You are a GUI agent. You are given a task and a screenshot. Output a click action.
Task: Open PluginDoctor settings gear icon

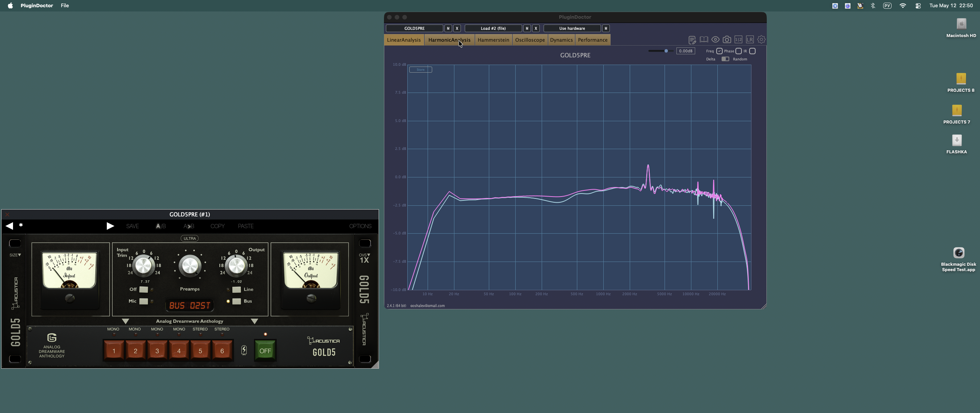point(761,39)
